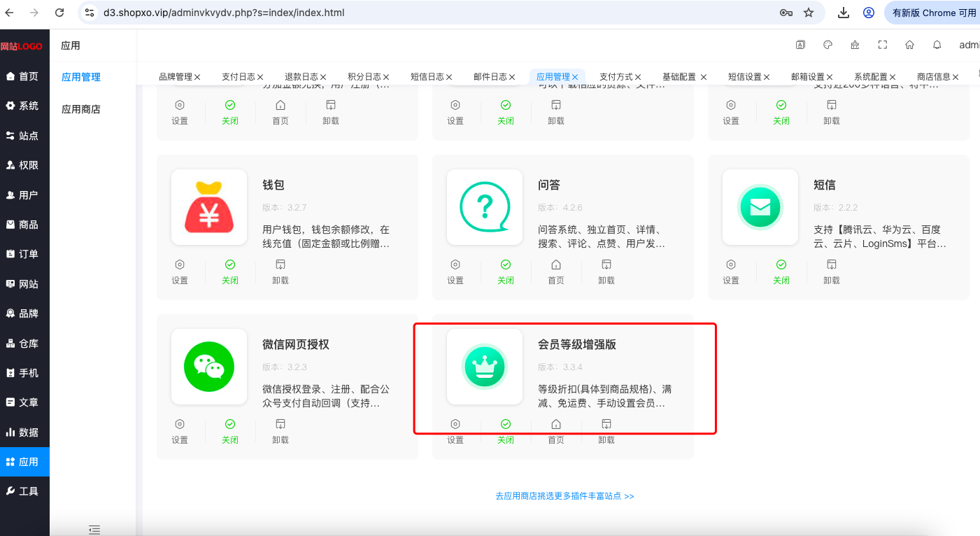Screen dimensions: 980x536
Task: Uninstall the 会员等级增强版 plugin
Action: click(606, 431)
